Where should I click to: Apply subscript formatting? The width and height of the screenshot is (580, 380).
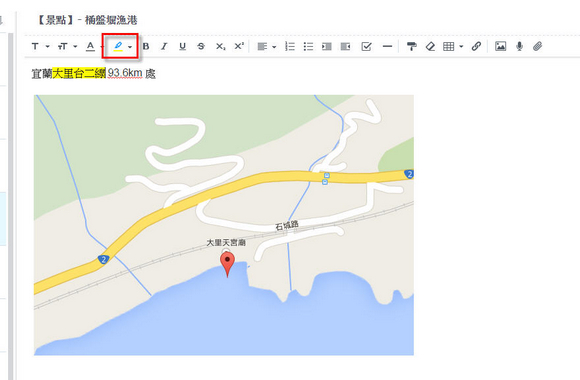pos(220,46)
